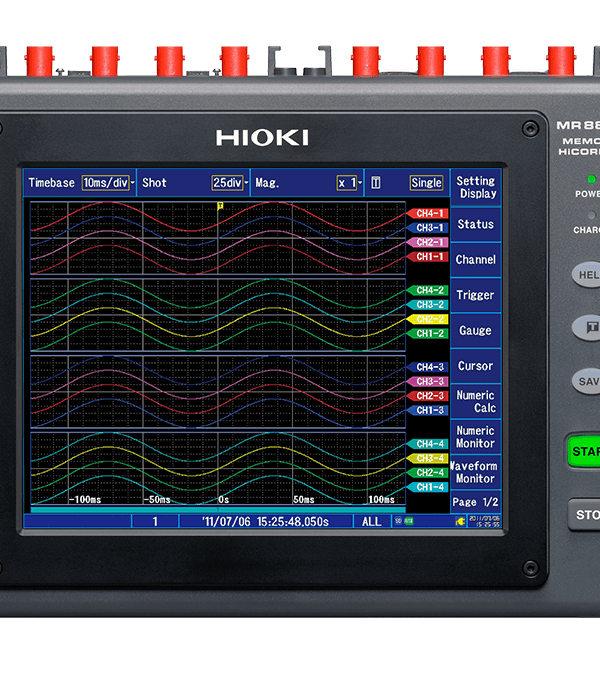The width and height of the screenshot is (600, 694).
Task: Click the yellow trigger position marker
Action: pos(220,206)
